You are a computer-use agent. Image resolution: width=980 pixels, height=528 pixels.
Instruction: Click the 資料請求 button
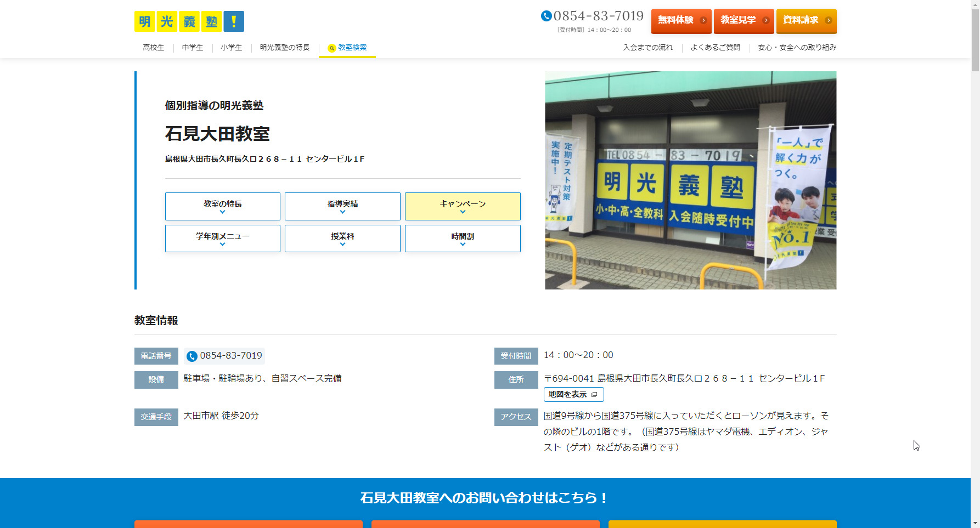807,21
